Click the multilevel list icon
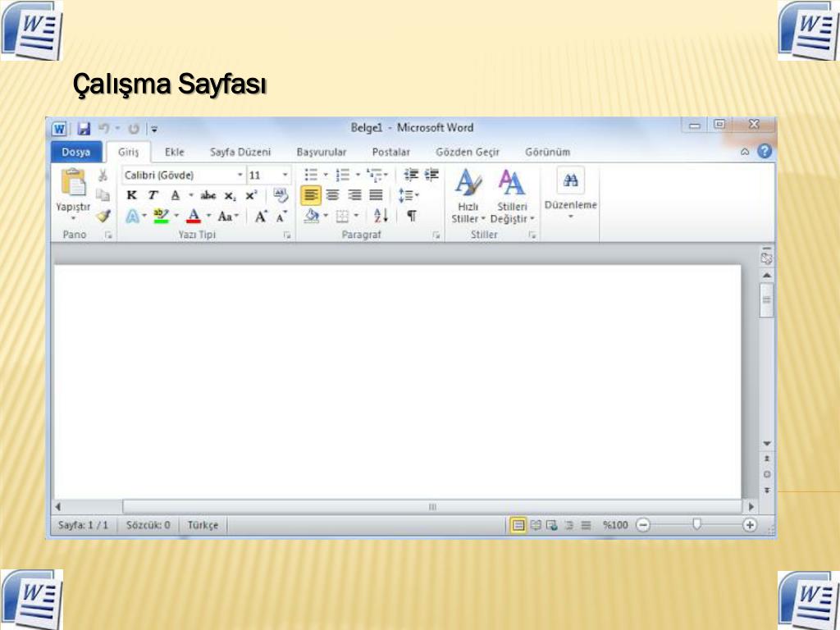 coord(374,175)
